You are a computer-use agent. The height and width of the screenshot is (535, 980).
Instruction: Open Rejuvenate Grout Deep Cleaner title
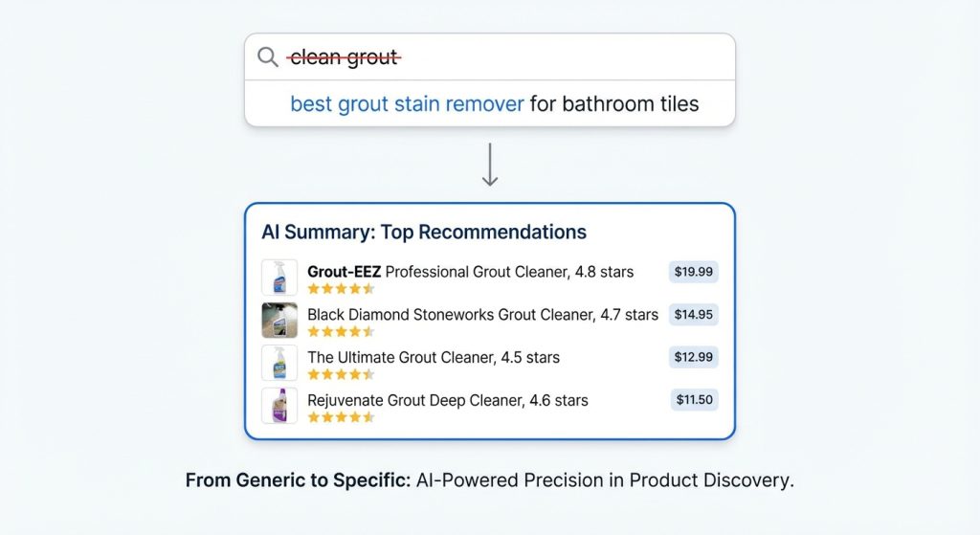(x=447, y=400)
